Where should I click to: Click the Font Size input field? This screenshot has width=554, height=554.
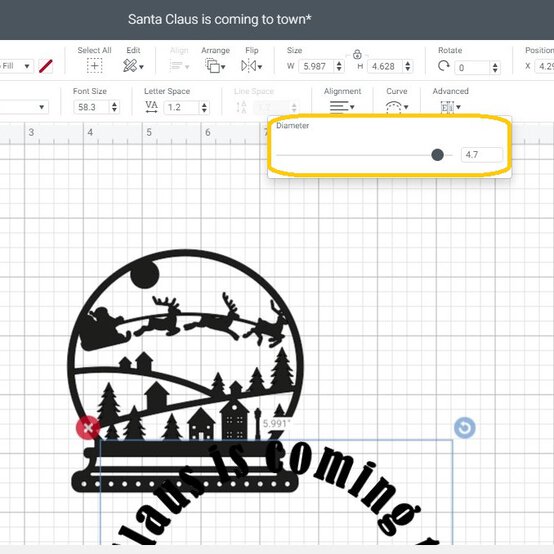click(x=92, y=107)
